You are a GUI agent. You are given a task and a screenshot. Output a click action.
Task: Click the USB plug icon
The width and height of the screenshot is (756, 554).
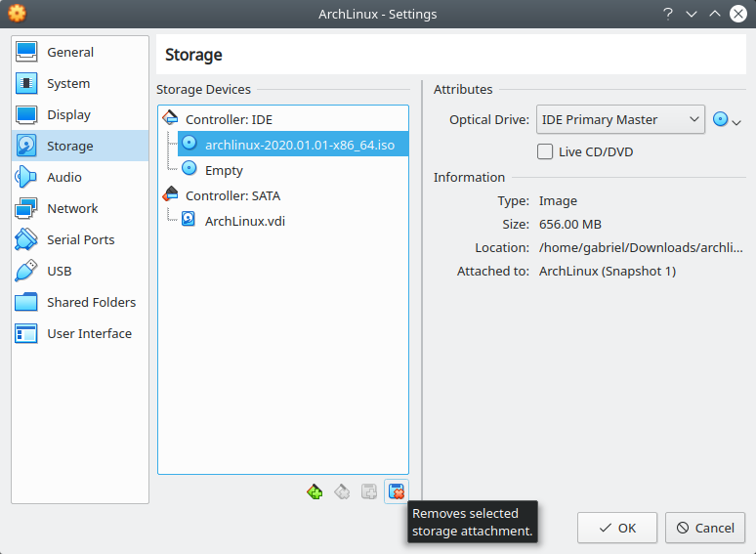(x=26, y=271)
